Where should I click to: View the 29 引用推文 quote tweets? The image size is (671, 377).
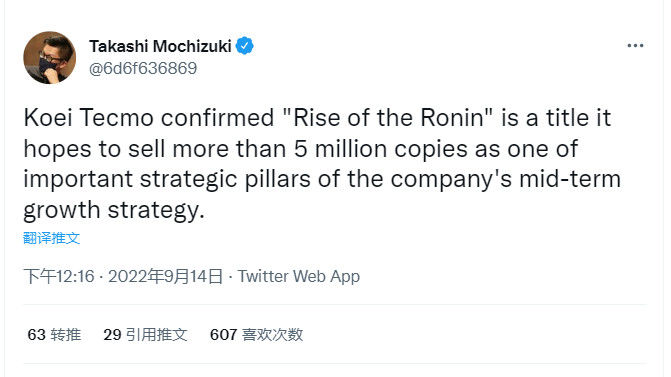(145, 335)
